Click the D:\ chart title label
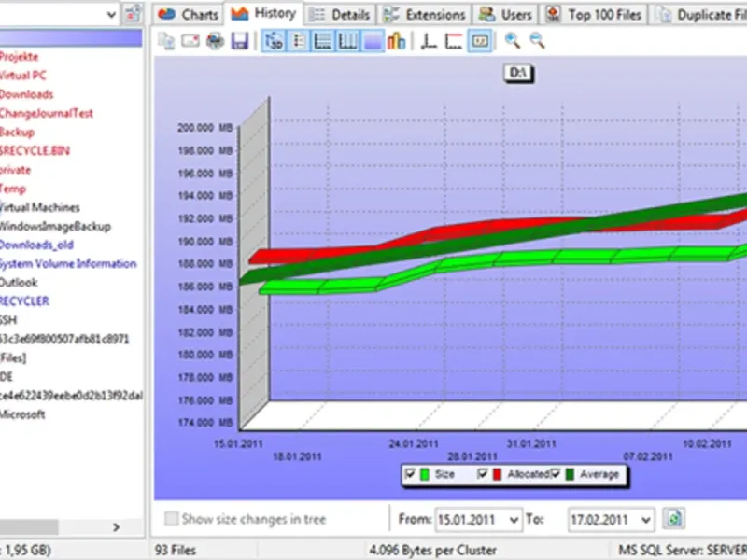Image resolution: width=747 pixels, height=560 pixels. [518, 73]
